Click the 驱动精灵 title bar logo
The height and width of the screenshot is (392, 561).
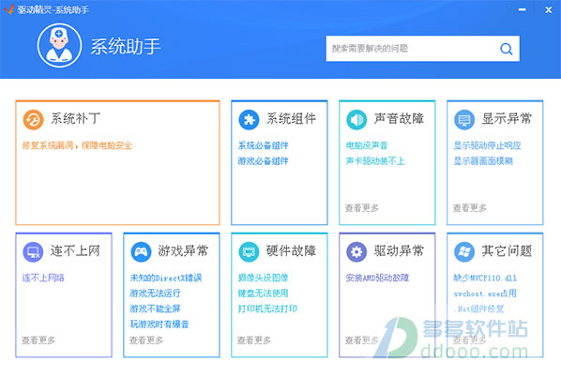pyautogui.click(x=8, y=9)
